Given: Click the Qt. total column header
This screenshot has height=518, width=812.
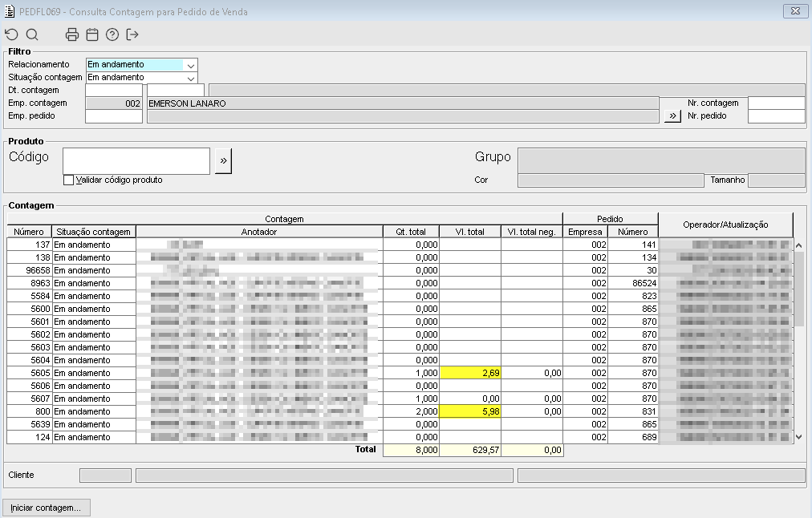Looking at the screenshot, I should click(411, 232).
